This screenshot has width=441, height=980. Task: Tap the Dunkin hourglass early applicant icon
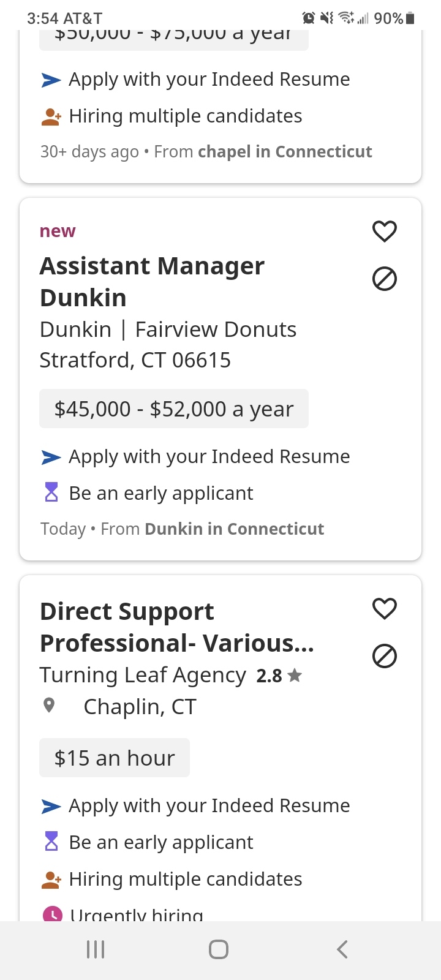click(x=51, y=492)
